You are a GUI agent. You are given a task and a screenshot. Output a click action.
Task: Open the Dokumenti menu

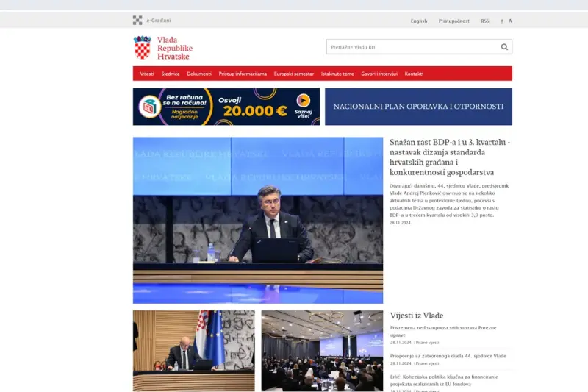point(199,74)
